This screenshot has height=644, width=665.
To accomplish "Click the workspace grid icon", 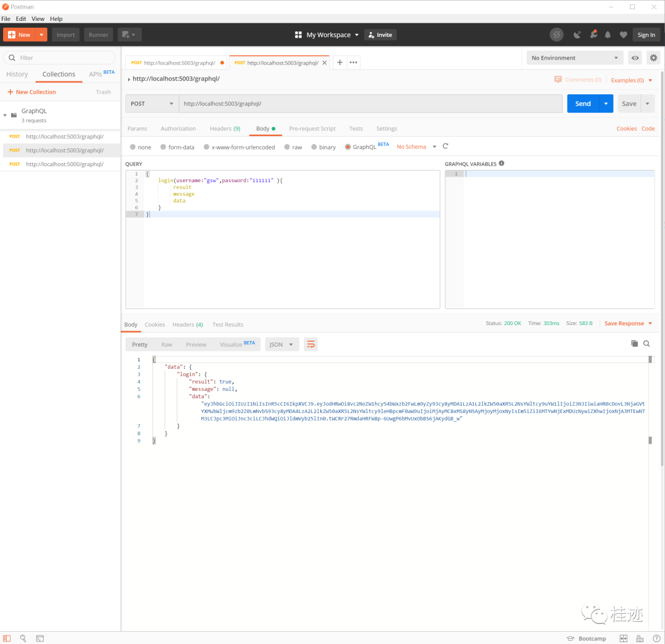I will 298,34.
